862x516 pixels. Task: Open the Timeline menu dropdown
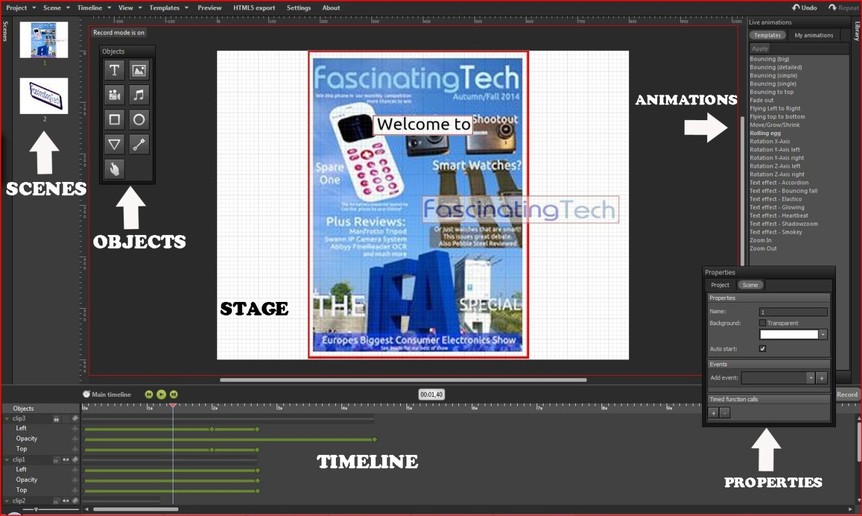tap(93, 8)
